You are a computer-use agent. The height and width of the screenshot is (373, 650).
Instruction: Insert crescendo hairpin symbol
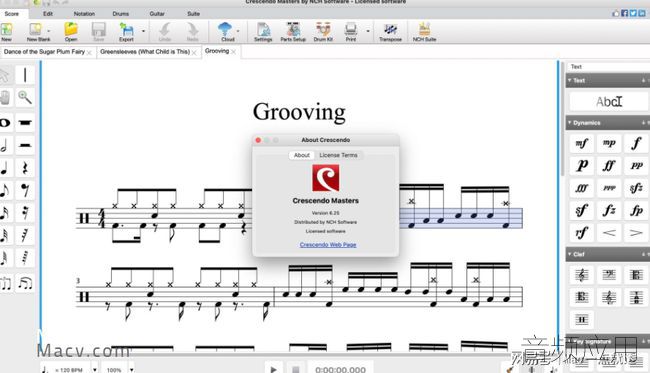pos(609,233)
